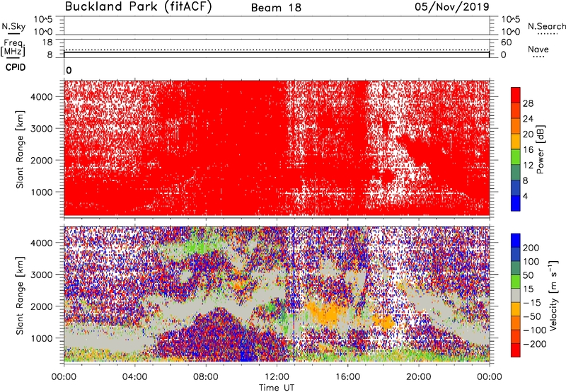The height and width of the screenshot is (392, 566).
Task: Click the orange velocity patch near 15:00 UT
Action: (x=326, y=314)
